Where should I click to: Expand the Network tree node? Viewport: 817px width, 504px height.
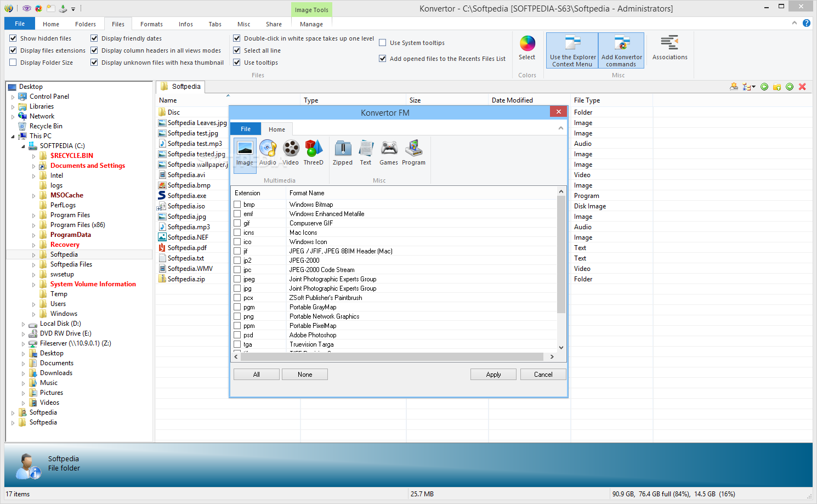pyautogui.click(x=13, y=117)
